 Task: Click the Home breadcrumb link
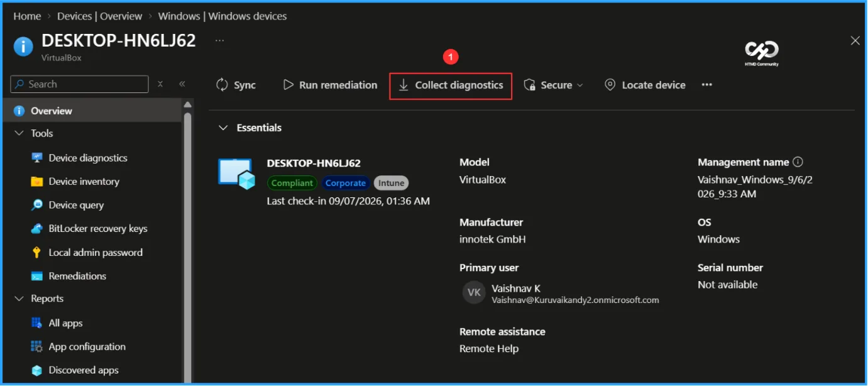(27, 16)
